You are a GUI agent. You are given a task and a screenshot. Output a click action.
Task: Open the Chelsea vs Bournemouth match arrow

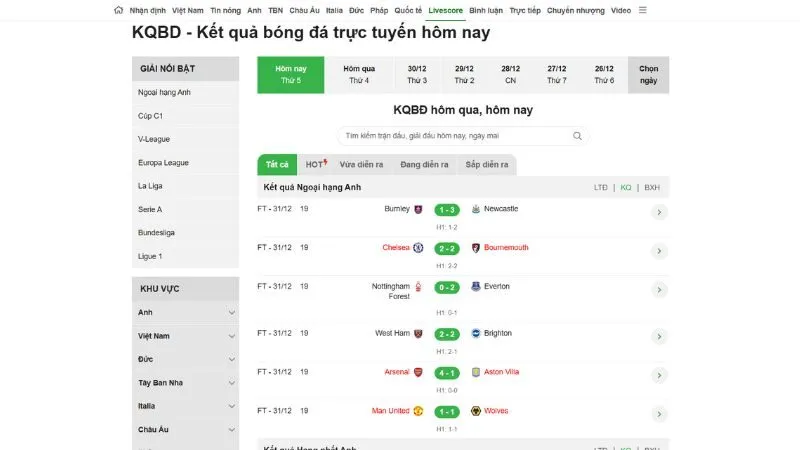click(x=659, y=251)
